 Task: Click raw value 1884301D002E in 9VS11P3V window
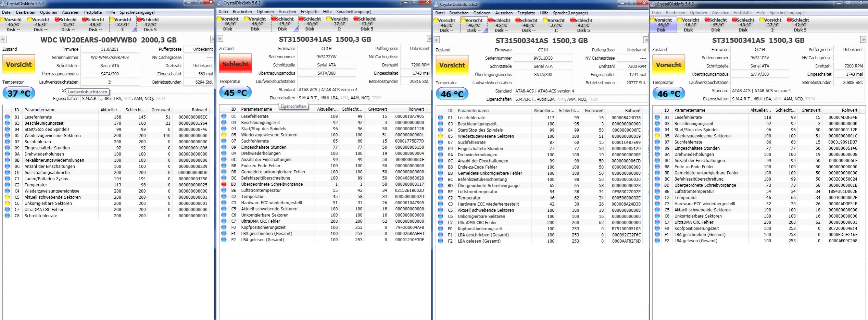click(x=843, y=191)
